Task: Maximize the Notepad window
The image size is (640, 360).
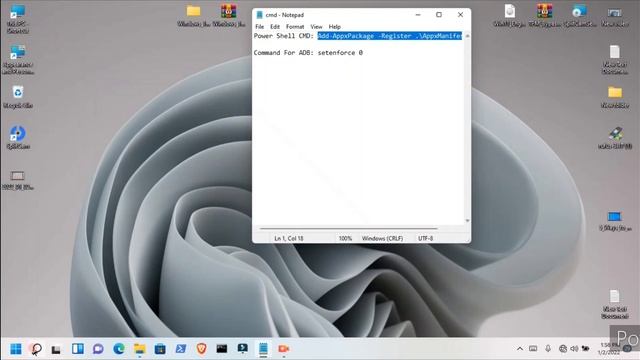Action: pyautogui.click(x=439, y=15)
